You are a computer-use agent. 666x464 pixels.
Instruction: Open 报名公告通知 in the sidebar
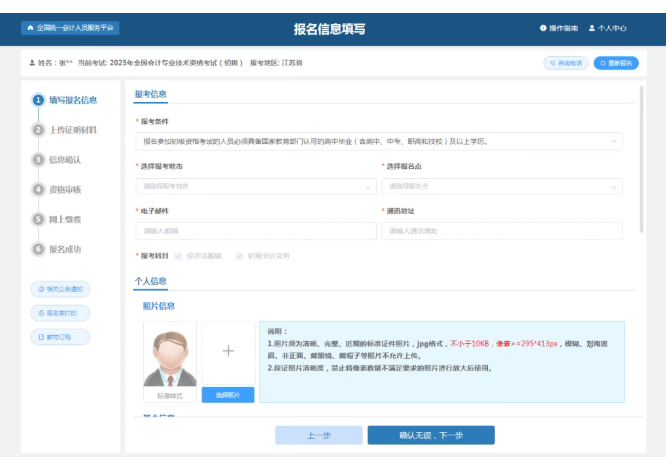[61, 289]
